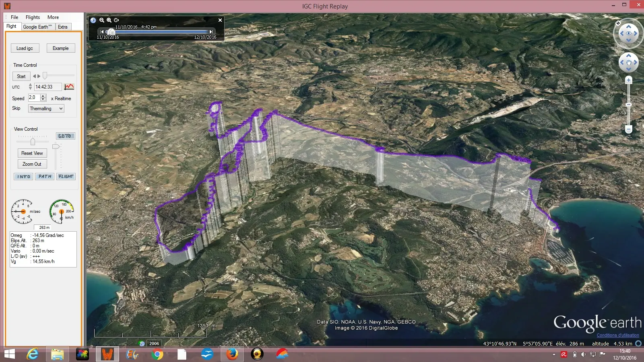
Task: Look left with the eye control
Action: point(622,33)
